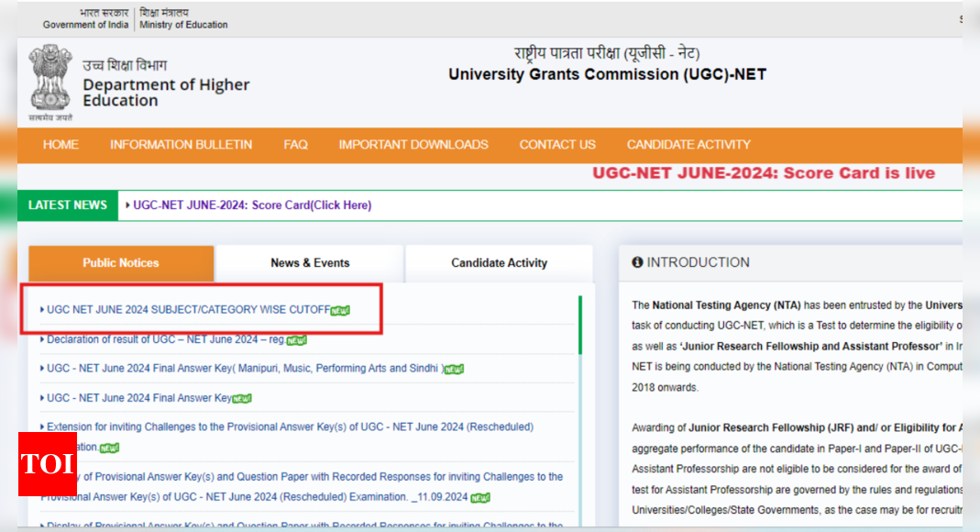
Task: Click the Introduction info icon
Action: pos(637,262)
